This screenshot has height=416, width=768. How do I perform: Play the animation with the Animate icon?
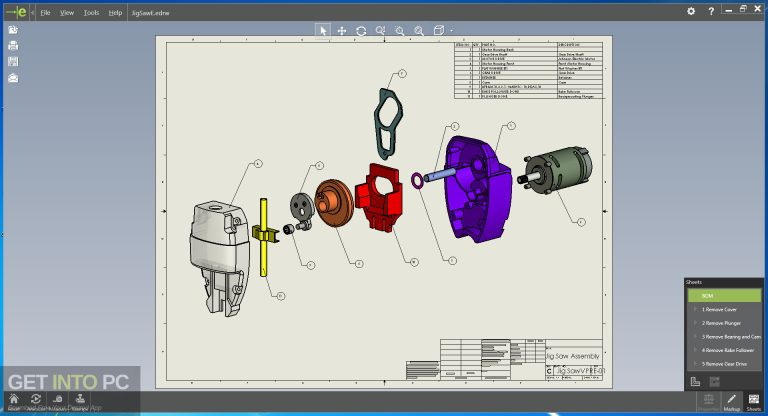click(36, 398)
